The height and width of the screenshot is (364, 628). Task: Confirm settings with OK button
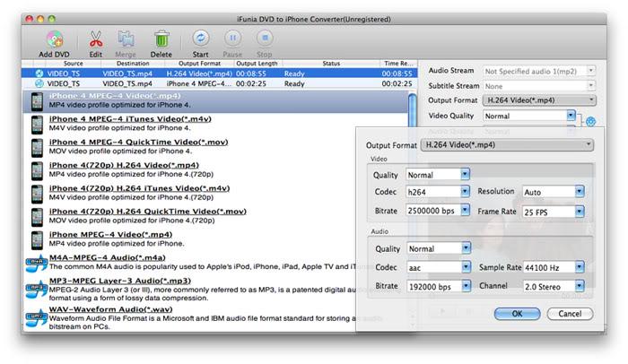click(x=517, y=314)
